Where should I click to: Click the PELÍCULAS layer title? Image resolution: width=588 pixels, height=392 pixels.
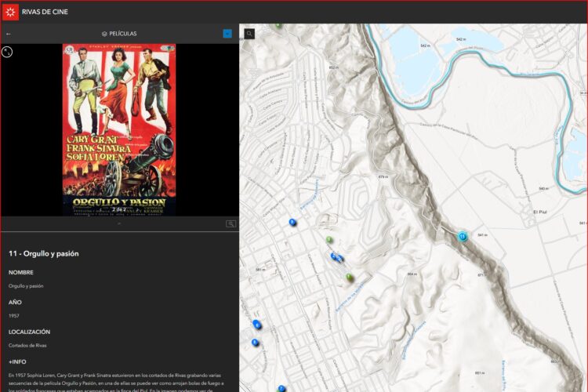123,34
